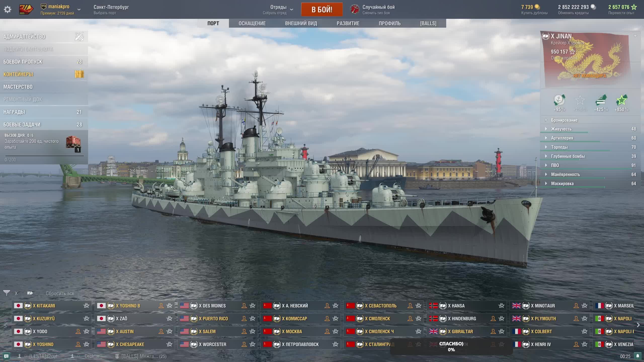Click the free experience star icon
The image size is (644, 362).
tap(634, 7)
